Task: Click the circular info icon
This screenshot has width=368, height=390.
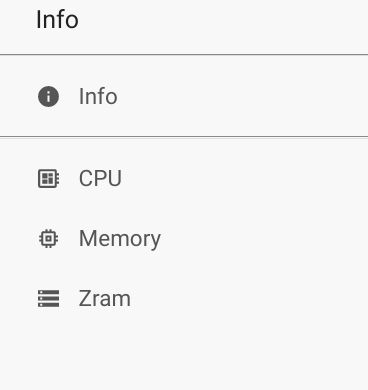Action: tap(48, 96)
